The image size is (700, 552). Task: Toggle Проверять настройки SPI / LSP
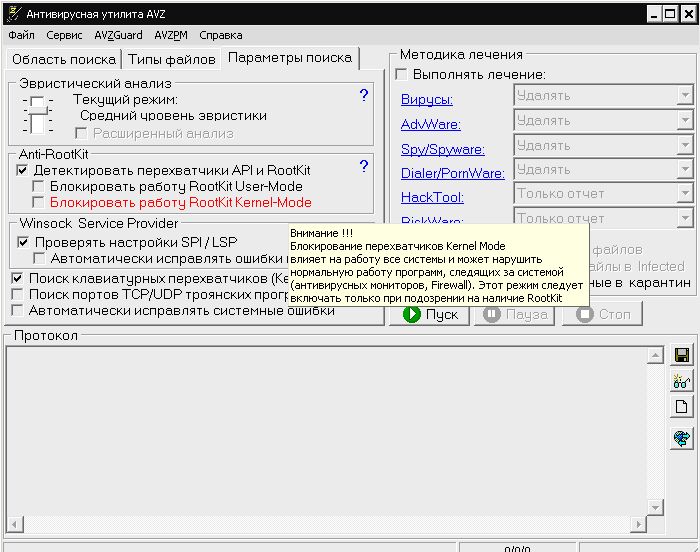pos(23,242)
